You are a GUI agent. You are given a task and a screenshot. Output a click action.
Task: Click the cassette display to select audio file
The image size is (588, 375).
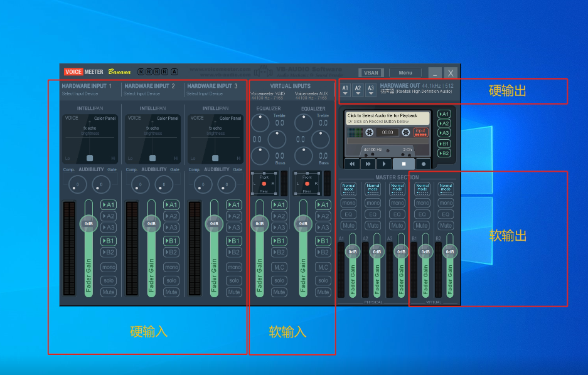pyautogui.click(x=387, y=119)
